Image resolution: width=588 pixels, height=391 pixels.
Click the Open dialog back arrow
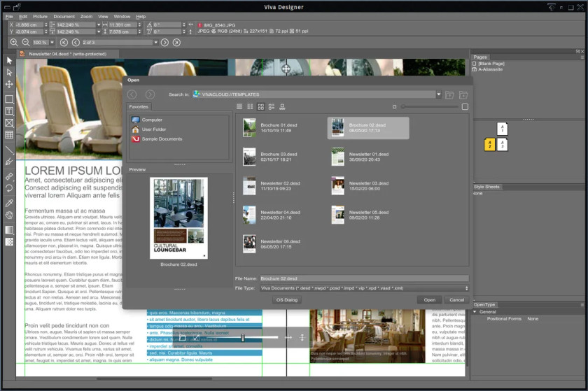(132, 94)
